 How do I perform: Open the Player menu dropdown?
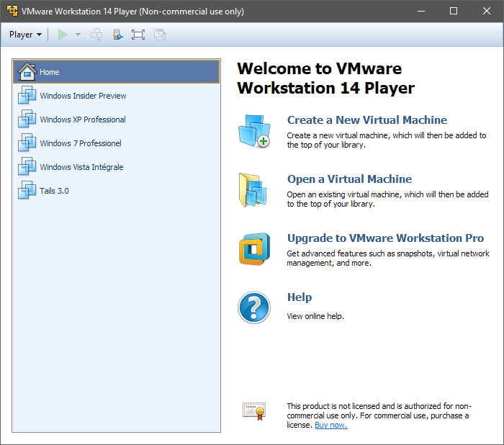[x=25, y=35]
